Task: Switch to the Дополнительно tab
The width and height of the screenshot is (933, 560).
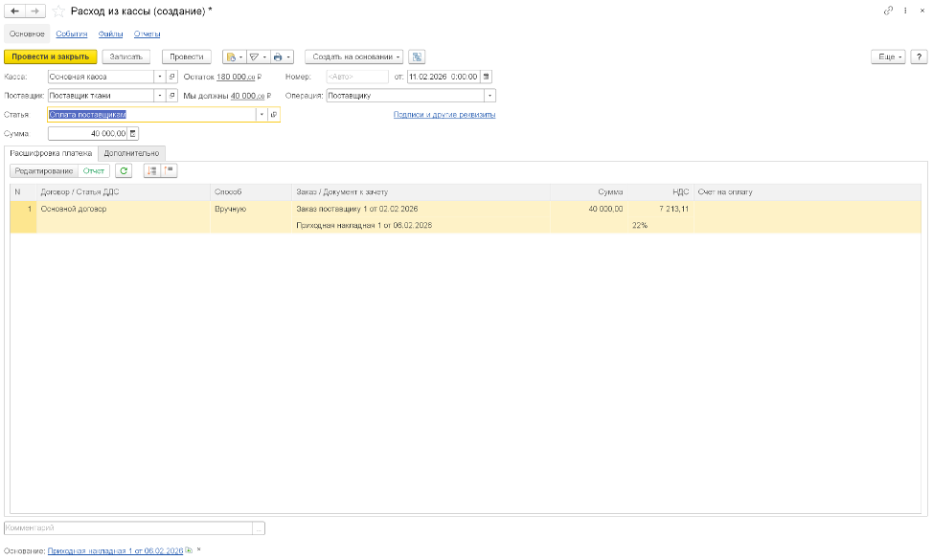Action: pyautogui.click(x=132, y=152)
